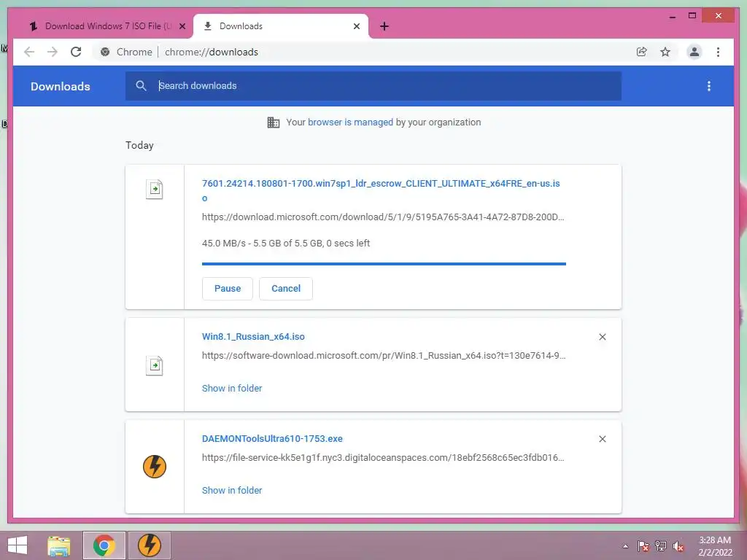Open the Win8.1_Russian_x64.iso link

253,337
